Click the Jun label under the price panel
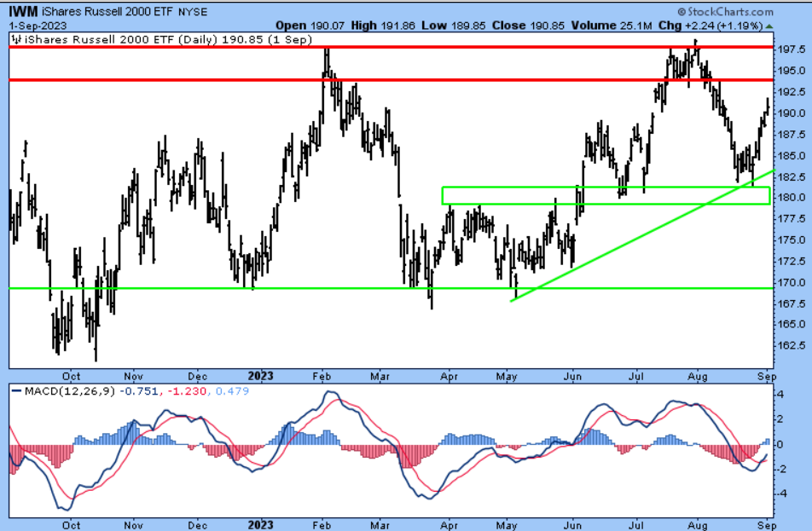This screenshot has height=531, width=812. pos(573,376)
